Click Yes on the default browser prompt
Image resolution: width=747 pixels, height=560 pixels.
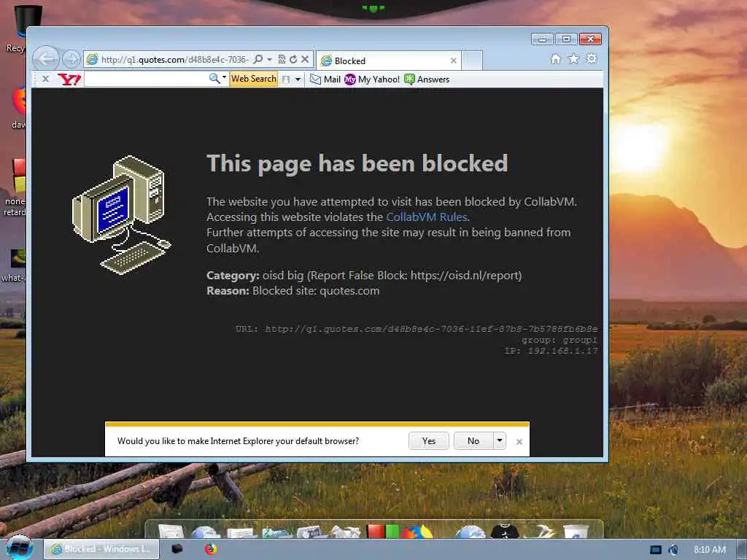click(429, 441)
